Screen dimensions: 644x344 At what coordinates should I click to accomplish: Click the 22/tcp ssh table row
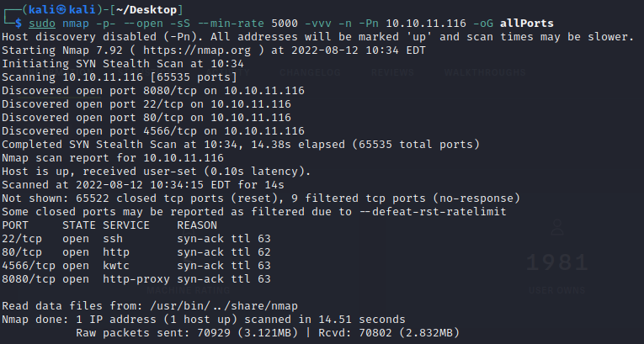tap(136, 239)
